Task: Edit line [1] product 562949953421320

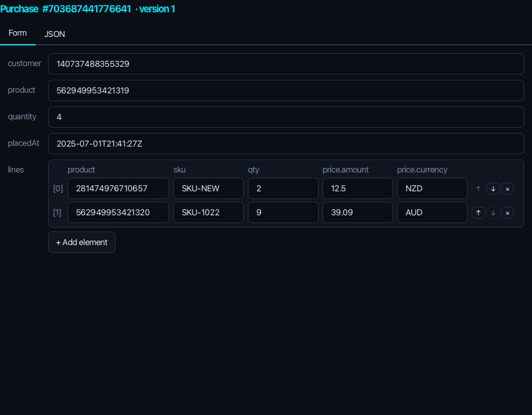Action: [x=119, y=213]
